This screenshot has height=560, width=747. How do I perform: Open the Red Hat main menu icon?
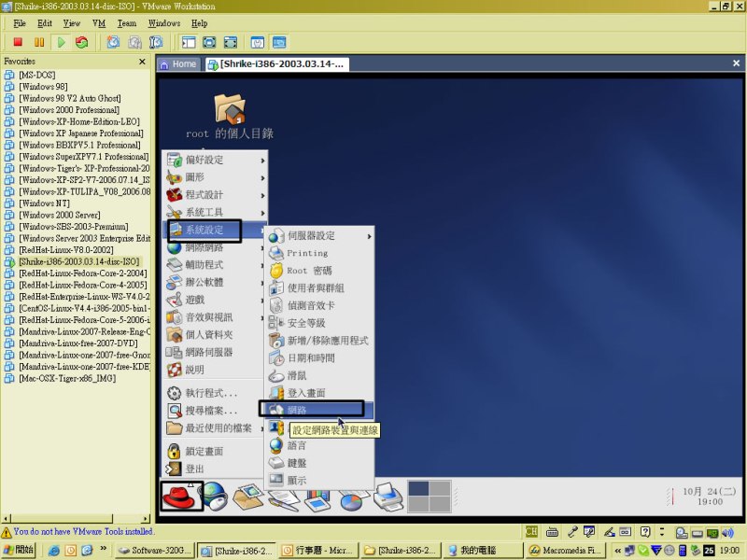point(181,496)
